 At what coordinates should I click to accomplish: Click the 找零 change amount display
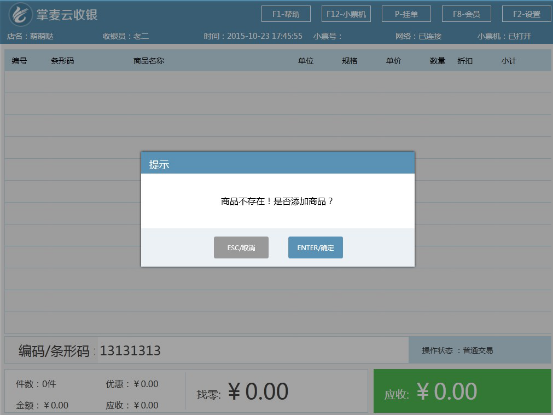click(243, 392)
